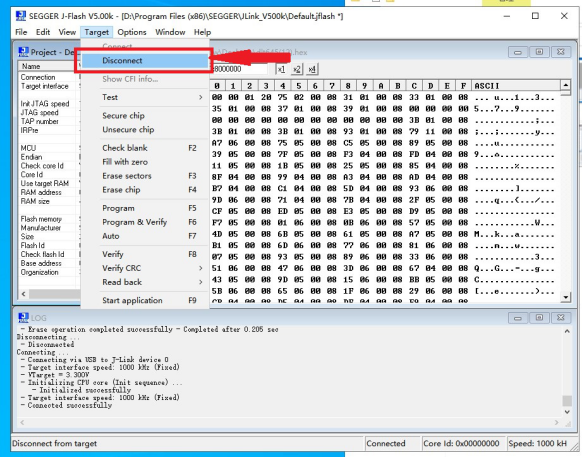
Task: Click the address input field
Action: [240, 69]
